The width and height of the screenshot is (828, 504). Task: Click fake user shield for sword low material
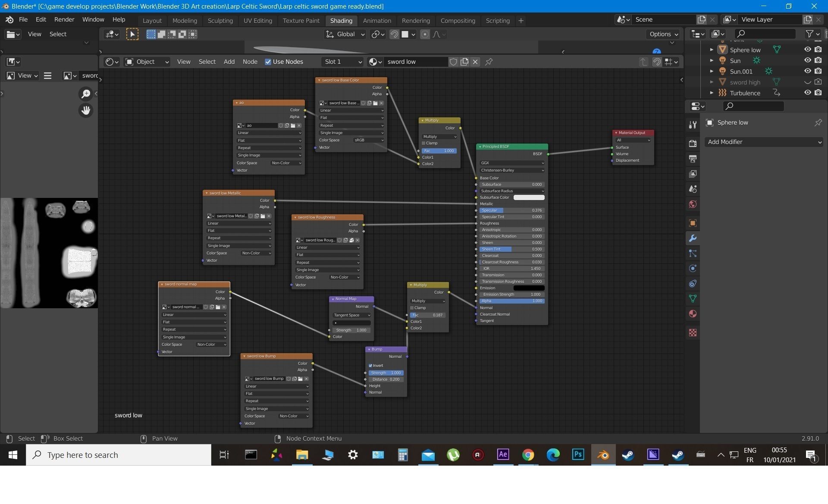click(453, 62)
